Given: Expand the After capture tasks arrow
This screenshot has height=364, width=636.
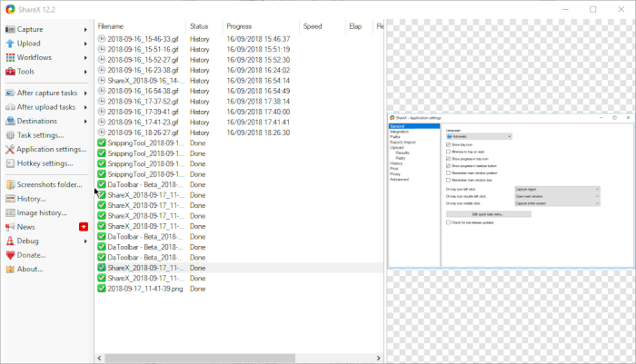Looking at the screenshot, I should click(85, 93).
